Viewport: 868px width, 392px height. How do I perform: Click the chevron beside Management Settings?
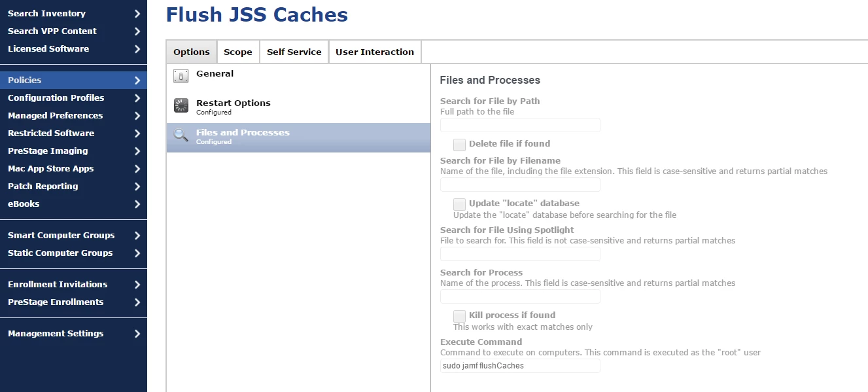point(137,334)
